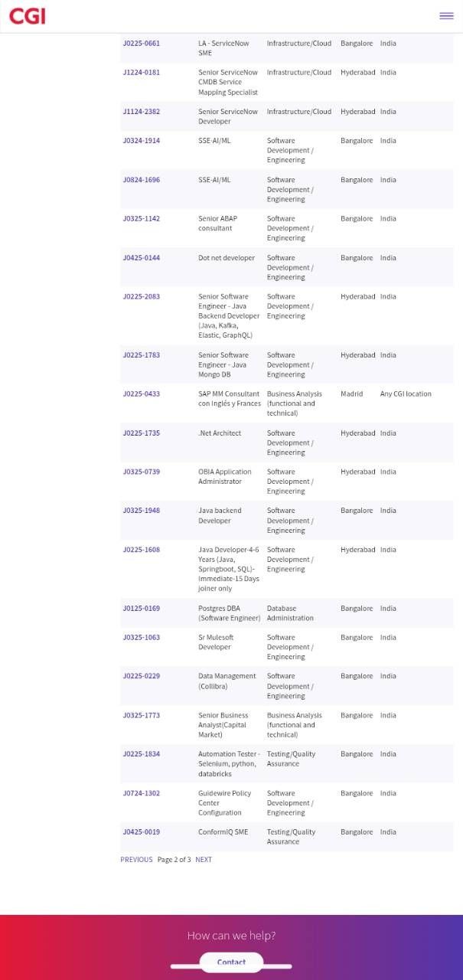Open job J0724-1302 Guidewire Policy Center
463x980 pixels.
tap(142, 794)
